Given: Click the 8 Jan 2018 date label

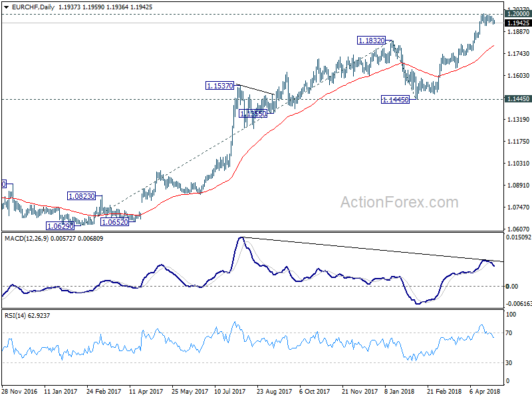Looking at the screenshot, I should tap(400, 391).
